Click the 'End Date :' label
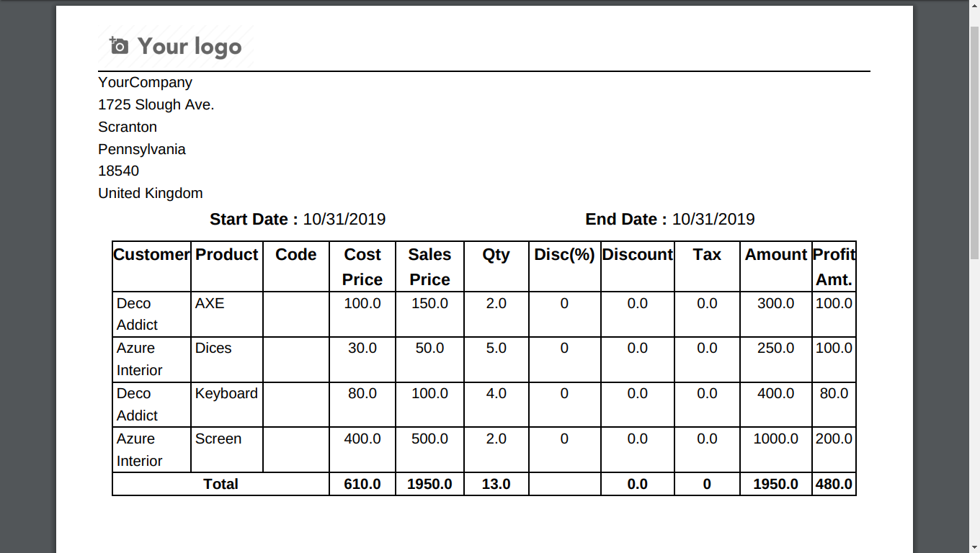 (626, 219)
